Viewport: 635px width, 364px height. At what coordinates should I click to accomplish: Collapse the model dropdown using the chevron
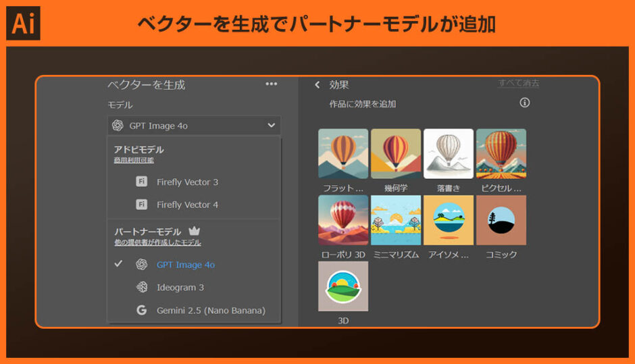271,125
